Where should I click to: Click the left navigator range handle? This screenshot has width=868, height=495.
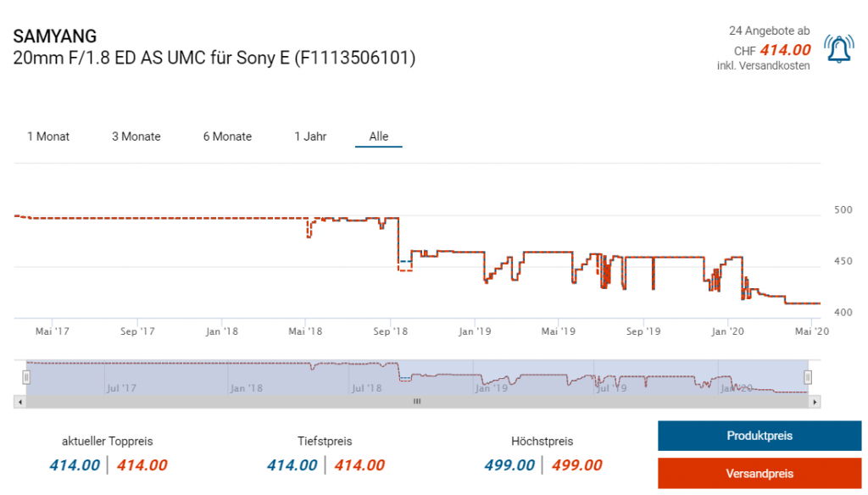coord(26,376)
